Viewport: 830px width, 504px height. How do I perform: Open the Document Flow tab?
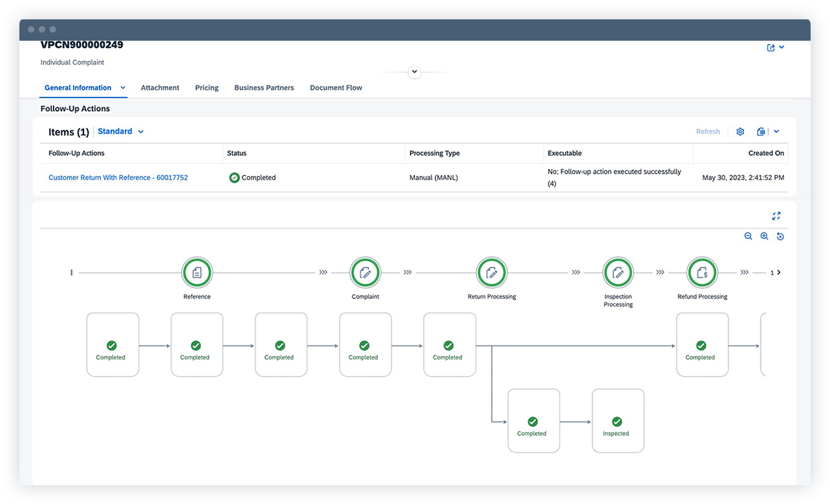coord(335,87)
